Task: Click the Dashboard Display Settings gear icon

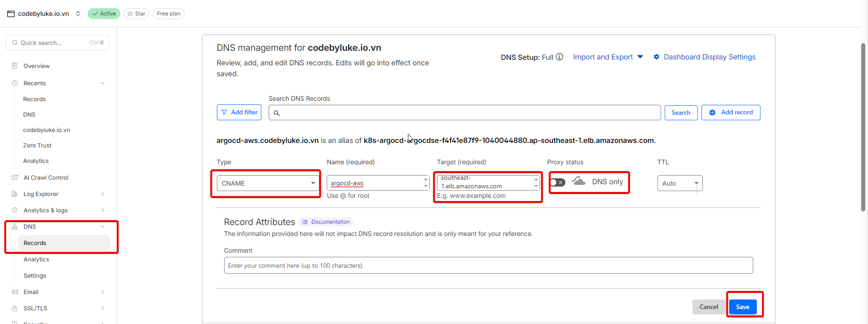Action: pyautogui.click(x=657, y=57)
